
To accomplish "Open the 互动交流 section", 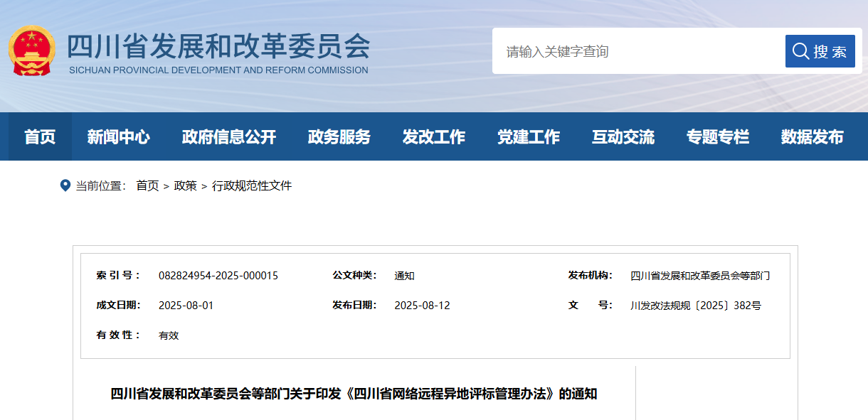I will [x=623, y=136].
